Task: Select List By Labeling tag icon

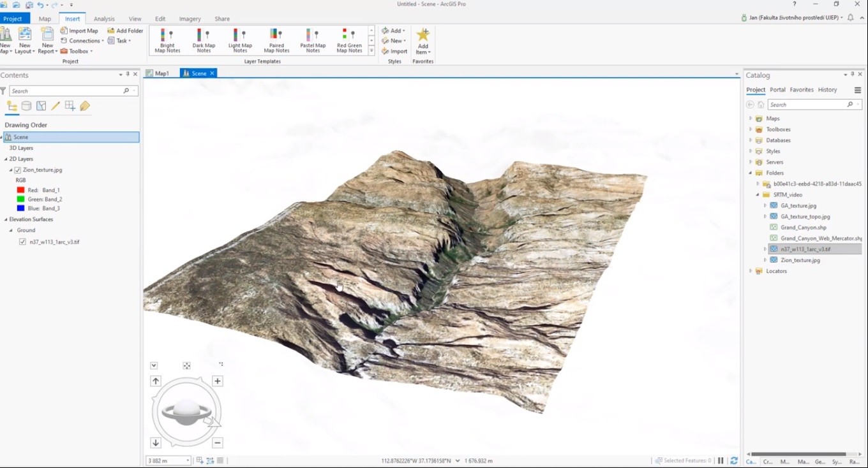Action: point(85,106)
